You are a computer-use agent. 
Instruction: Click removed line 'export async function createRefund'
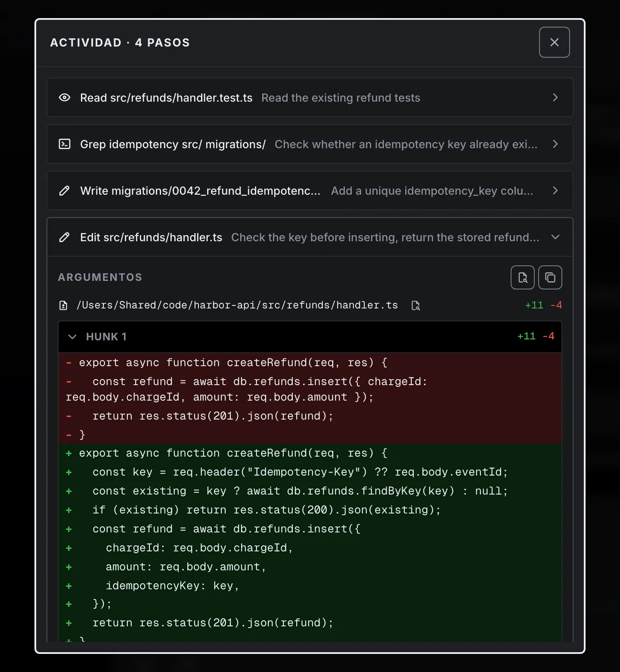coord(310,363)
